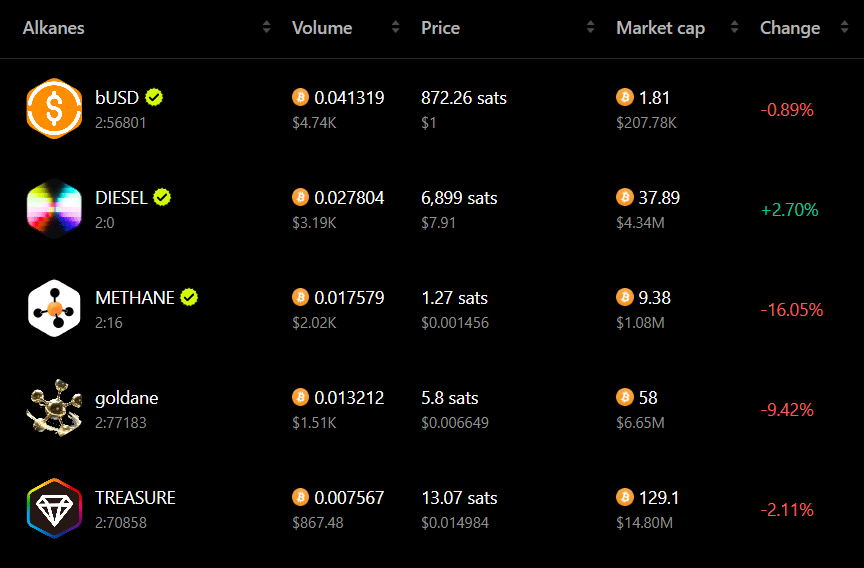
Task: Click the $14.80M market cap value
Action: coord(644,522)
